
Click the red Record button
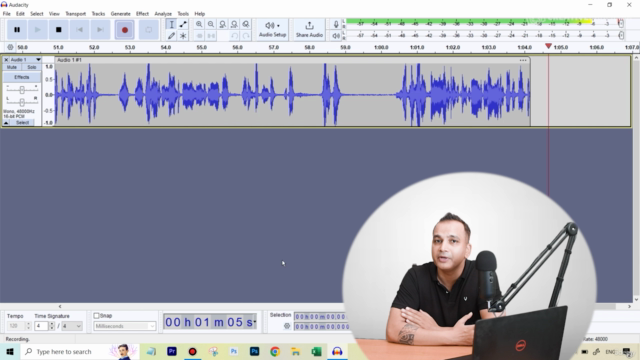pyautogui.click(x=125, y=30)
